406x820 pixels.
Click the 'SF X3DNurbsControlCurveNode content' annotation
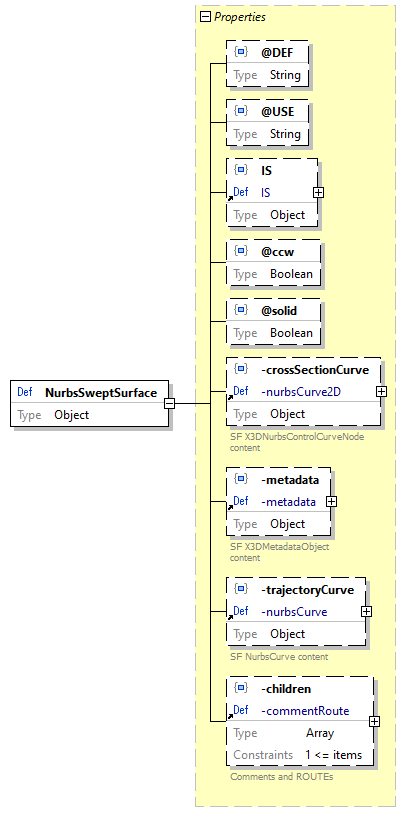tap(297, 442)
